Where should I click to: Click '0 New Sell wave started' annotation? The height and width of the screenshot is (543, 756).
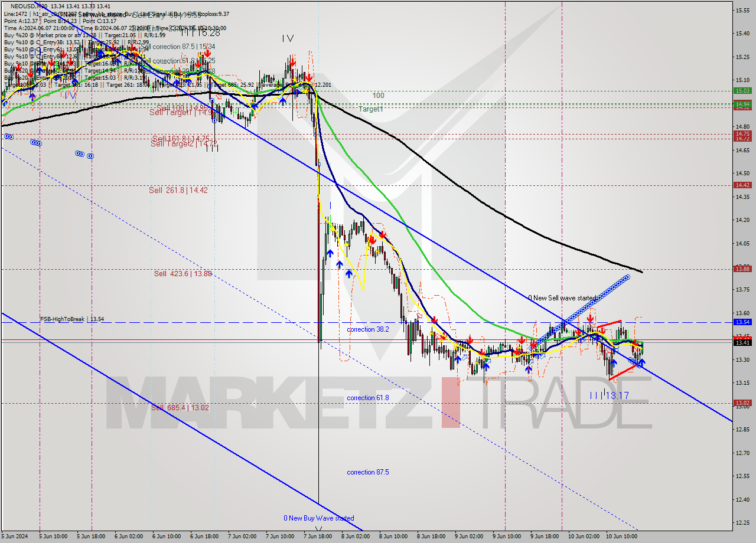click(x=562, y=298)
